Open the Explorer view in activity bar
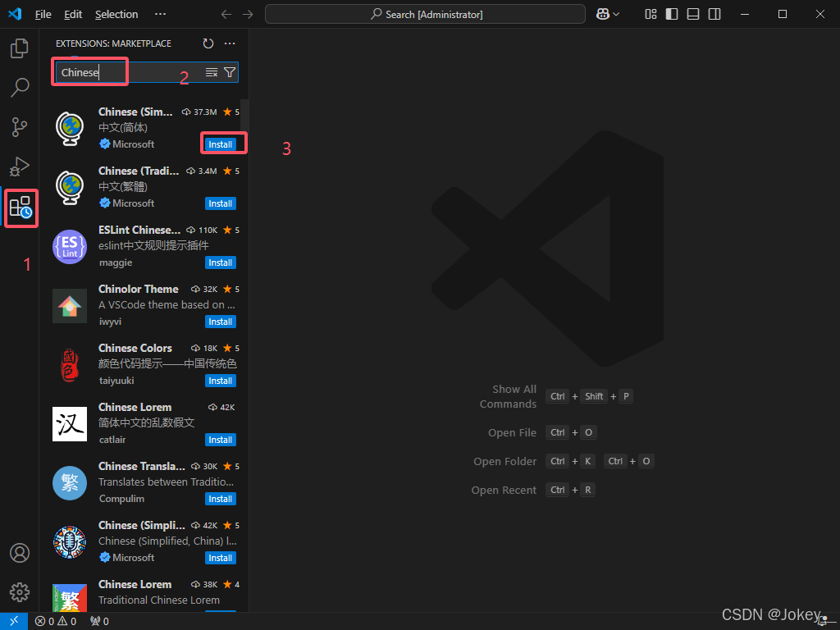 click(20, 48)
